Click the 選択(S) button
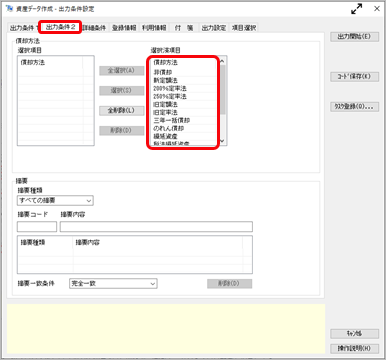This screenshot has width=386, height=360. pyautogui.click(x=122, y=90)
